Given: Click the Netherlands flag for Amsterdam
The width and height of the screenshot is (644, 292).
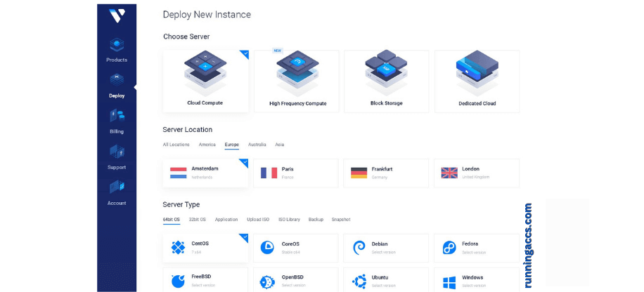Looking at the screenshot, I should [179, 173].
